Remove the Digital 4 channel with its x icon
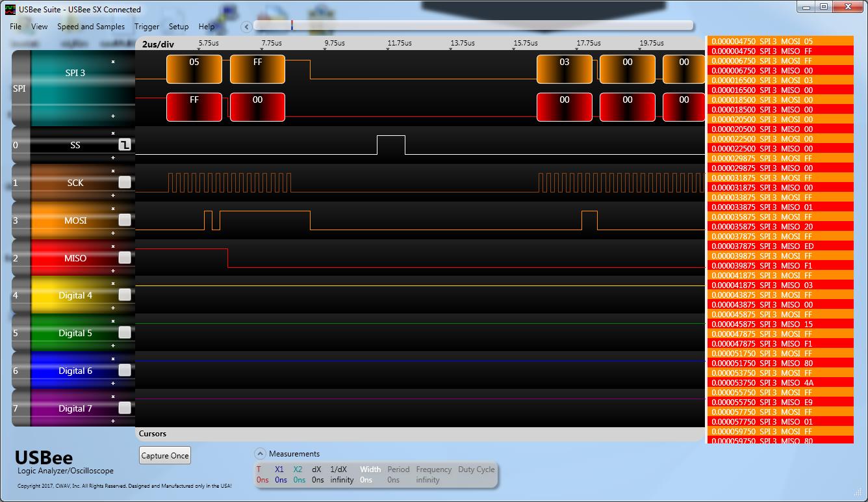 tap(113, 284)
